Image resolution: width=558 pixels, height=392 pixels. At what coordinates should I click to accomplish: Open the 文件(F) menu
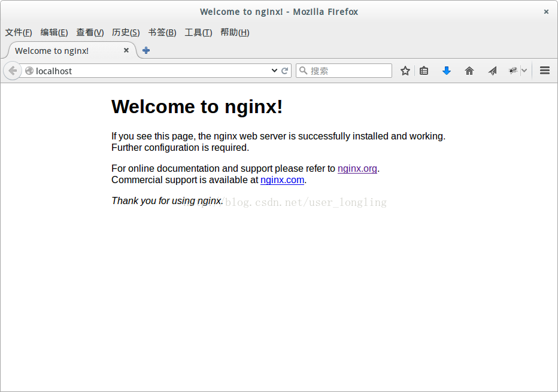[19, 32]
